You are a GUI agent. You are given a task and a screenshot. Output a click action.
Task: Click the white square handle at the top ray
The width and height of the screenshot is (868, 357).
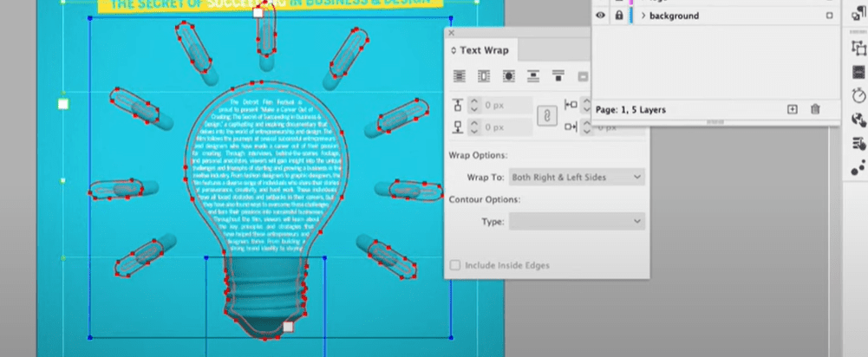tap(258, 13)
